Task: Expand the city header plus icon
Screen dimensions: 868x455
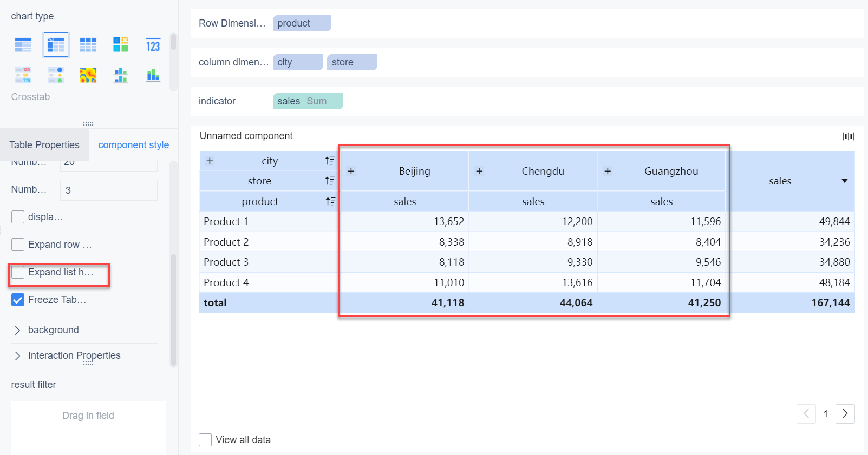Action: pyautogui.click(x=210, y=161)
